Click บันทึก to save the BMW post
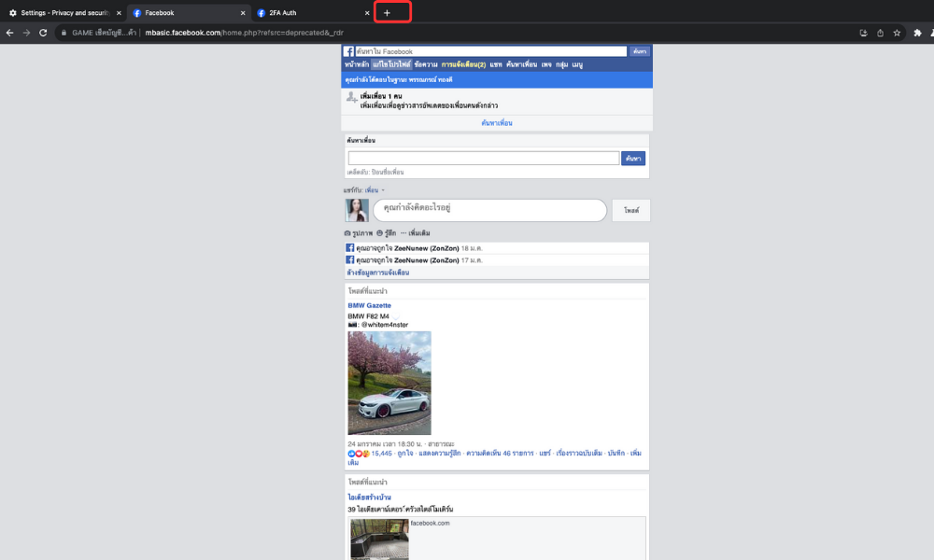The height and width of the screenshot is (560, 934). pos(616,454)
